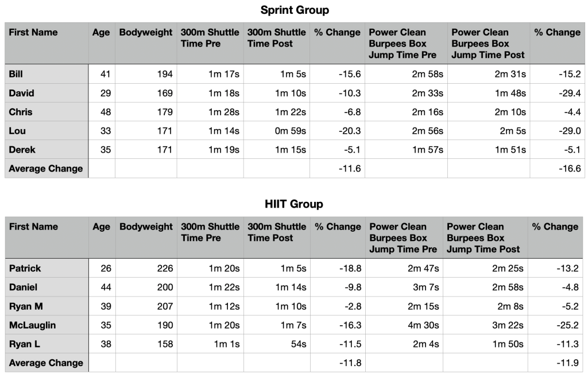Viewport: 588px width, 378px height.
Task: Select Patrick's name cell
Action: tap(25, 268)
